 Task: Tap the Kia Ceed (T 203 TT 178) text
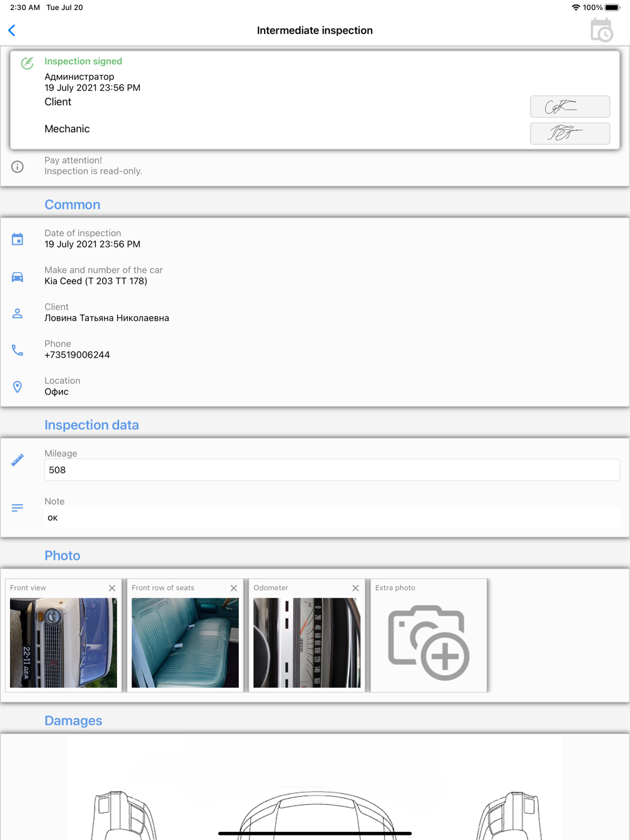point(96,281)
